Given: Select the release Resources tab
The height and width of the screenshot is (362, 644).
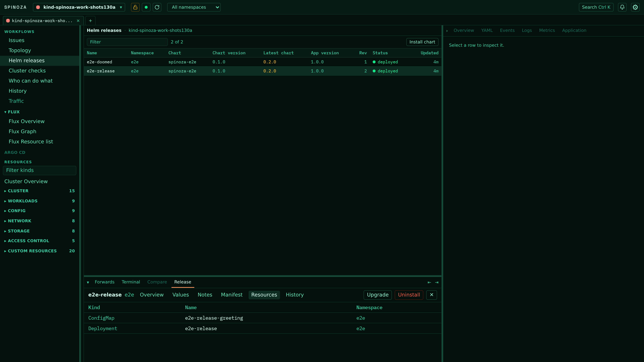Looking at the screenshot, I should (264, 295).
